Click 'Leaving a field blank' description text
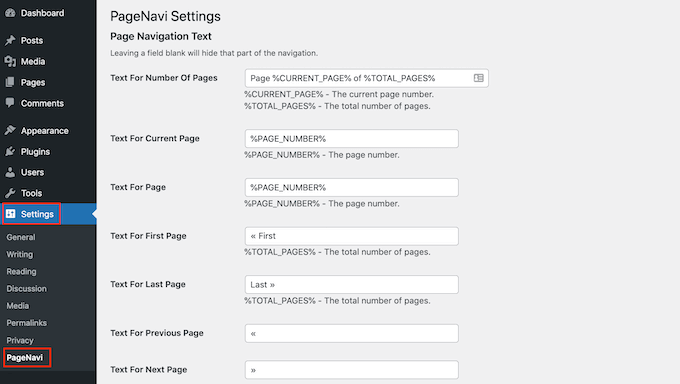This screenshot has height=384, width=680. tap(214, 53)
